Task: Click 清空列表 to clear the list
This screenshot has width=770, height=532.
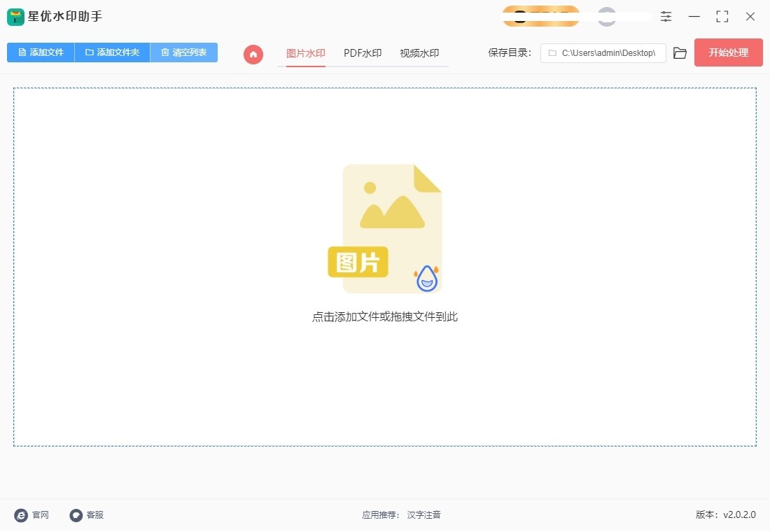Action: (184, 52)
